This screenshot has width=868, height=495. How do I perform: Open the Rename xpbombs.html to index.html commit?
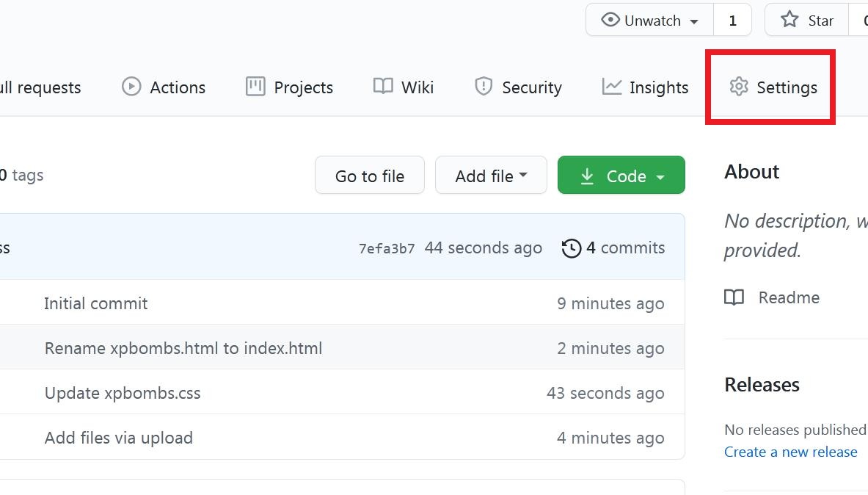click(183, 348)
